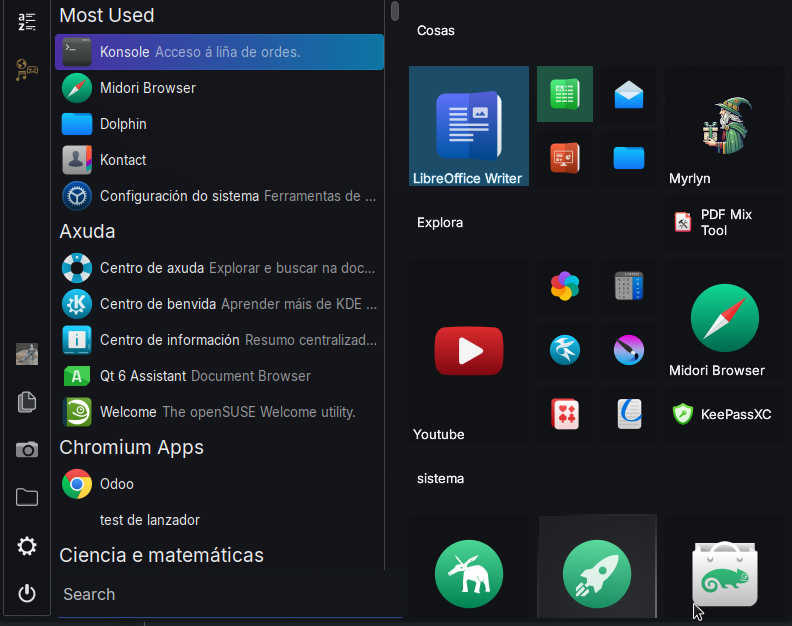
Task: Open the PDF Mix Tool tile
Action: tap(726, 222)
